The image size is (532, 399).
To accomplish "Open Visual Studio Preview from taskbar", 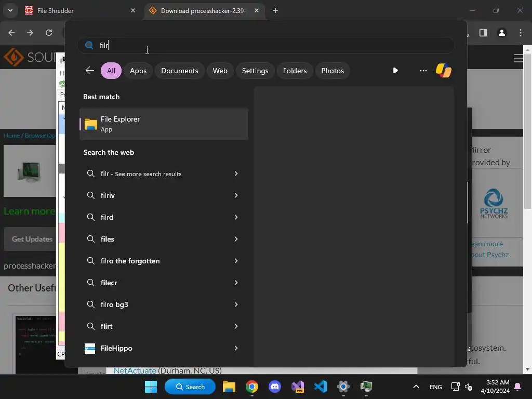I will (x=298, y=387).
